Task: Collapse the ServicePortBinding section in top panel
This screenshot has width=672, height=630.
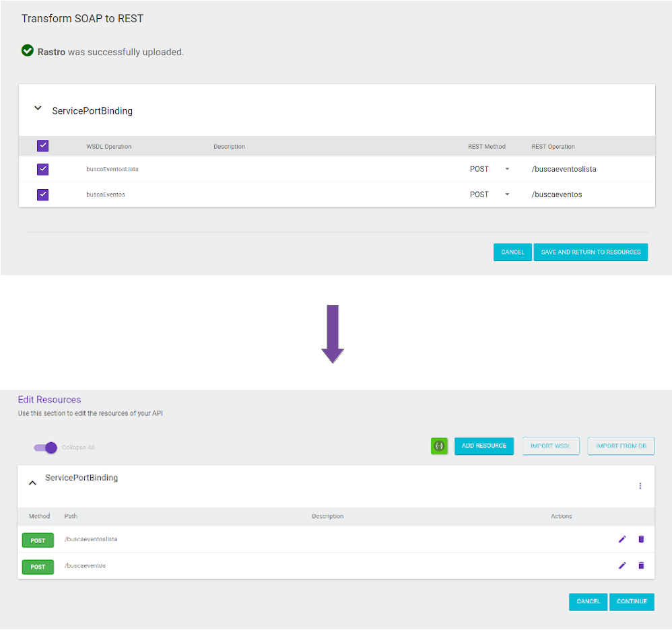Action: 38,108
